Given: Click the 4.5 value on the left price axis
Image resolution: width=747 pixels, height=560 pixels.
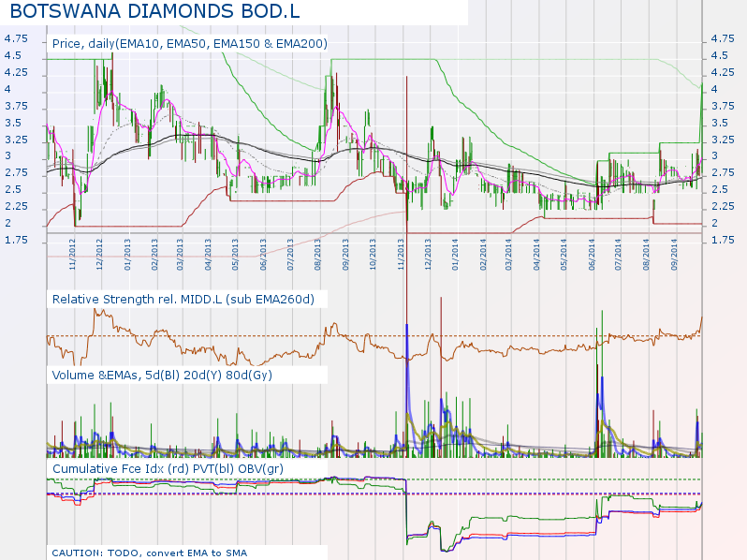Looking at the screenshot, I should (x=13, y=55).
